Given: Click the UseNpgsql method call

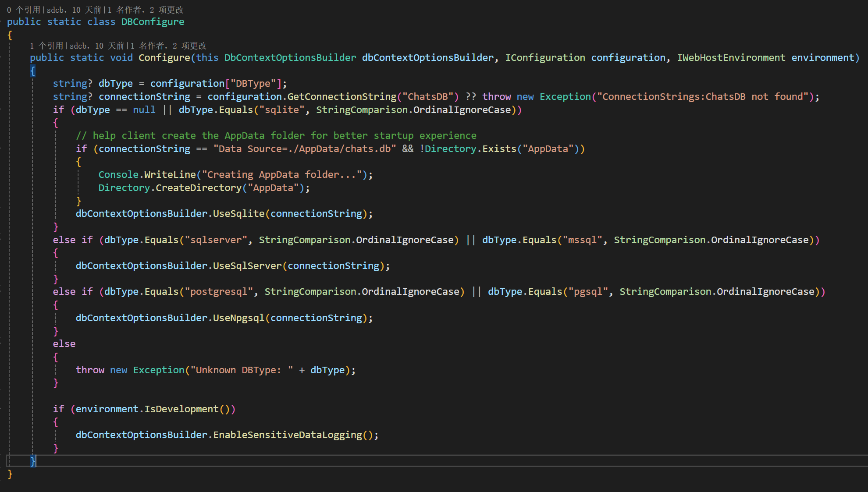Looking at the screenshot, I should click(x=238, y=318).
